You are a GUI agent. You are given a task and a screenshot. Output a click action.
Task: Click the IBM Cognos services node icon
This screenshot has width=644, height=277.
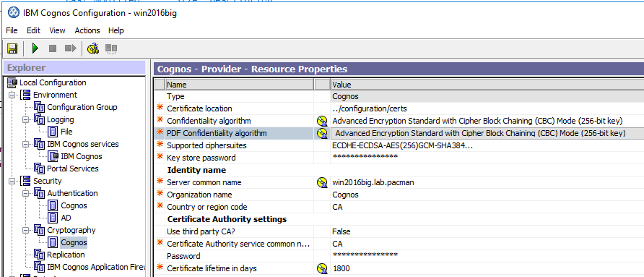[x=40, y=145]
